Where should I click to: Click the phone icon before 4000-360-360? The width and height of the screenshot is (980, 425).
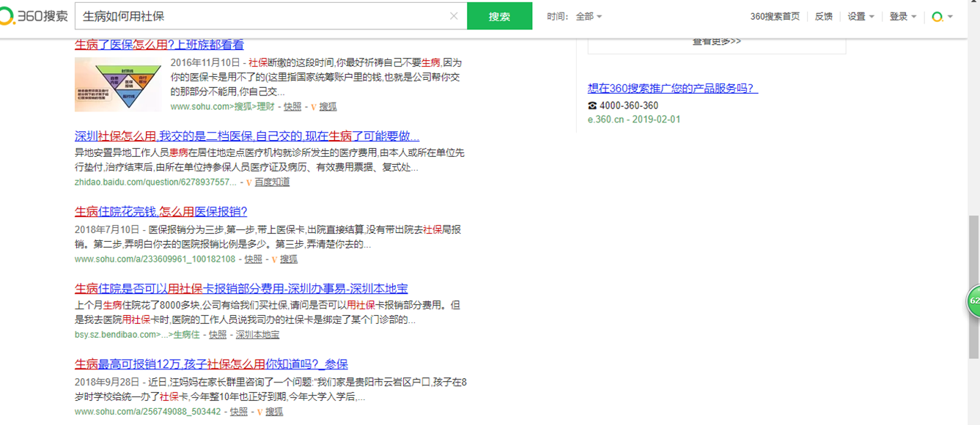click(x=592, y=106)
